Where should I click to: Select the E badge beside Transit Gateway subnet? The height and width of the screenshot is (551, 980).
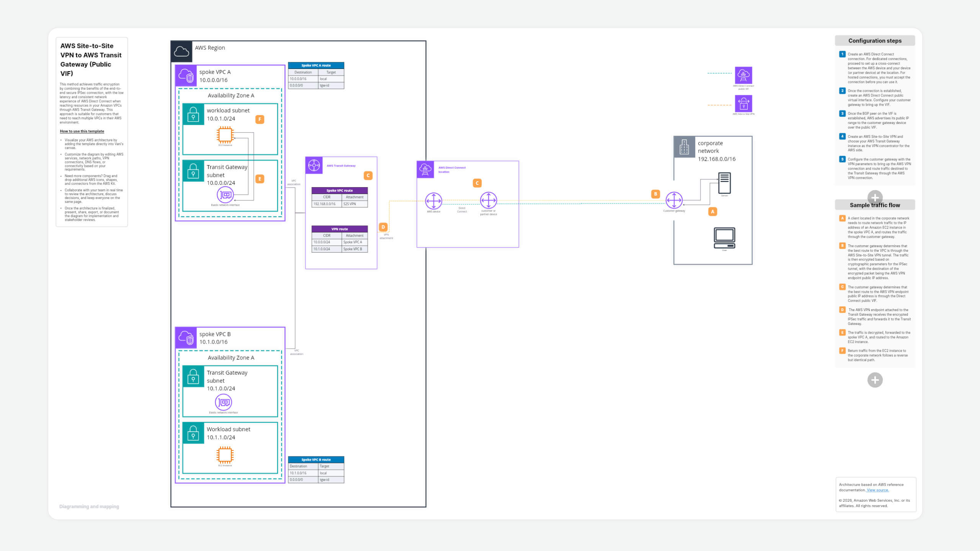point(260,179)
